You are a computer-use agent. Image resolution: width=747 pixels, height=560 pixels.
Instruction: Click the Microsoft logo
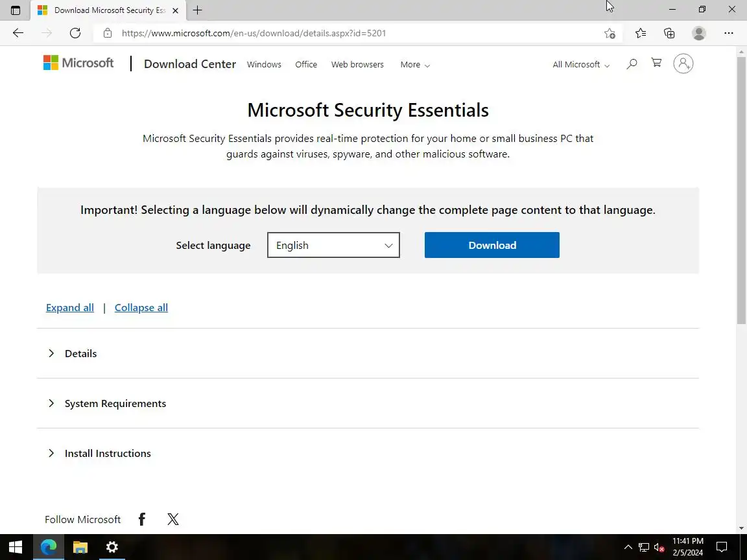(78, 63)
